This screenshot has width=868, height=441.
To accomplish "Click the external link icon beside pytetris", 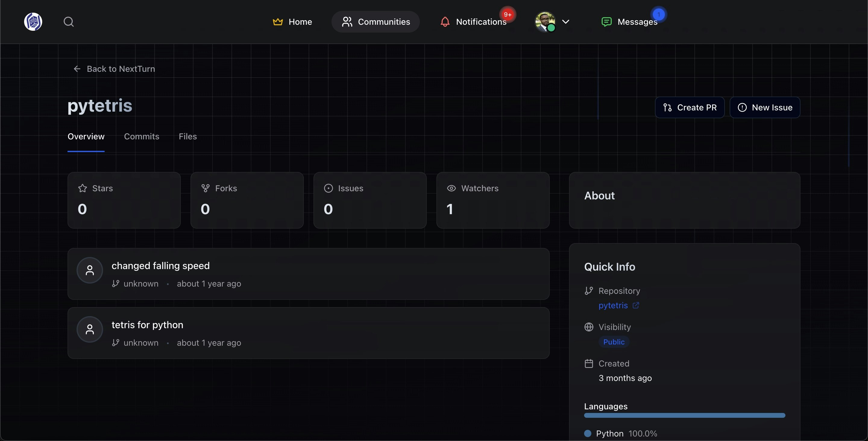I will [636, 306].
